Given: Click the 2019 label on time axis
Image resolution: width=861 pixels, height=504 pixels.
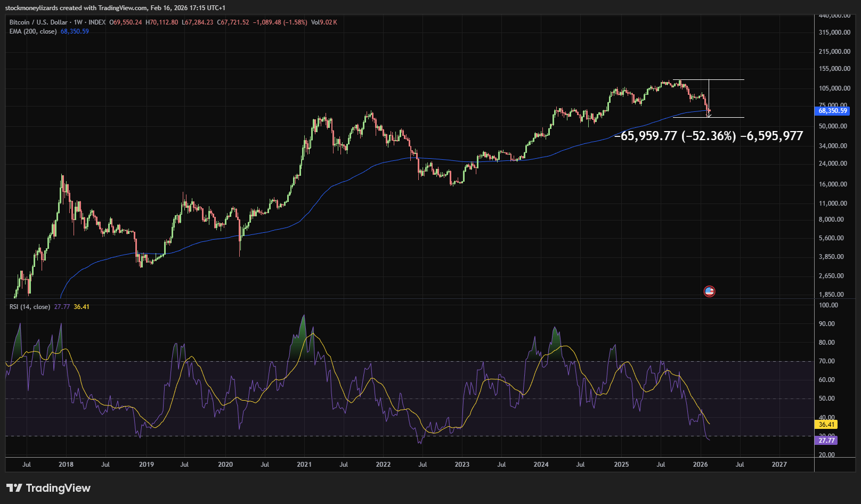Looking at the screenshot, I should tap(147, 465).
